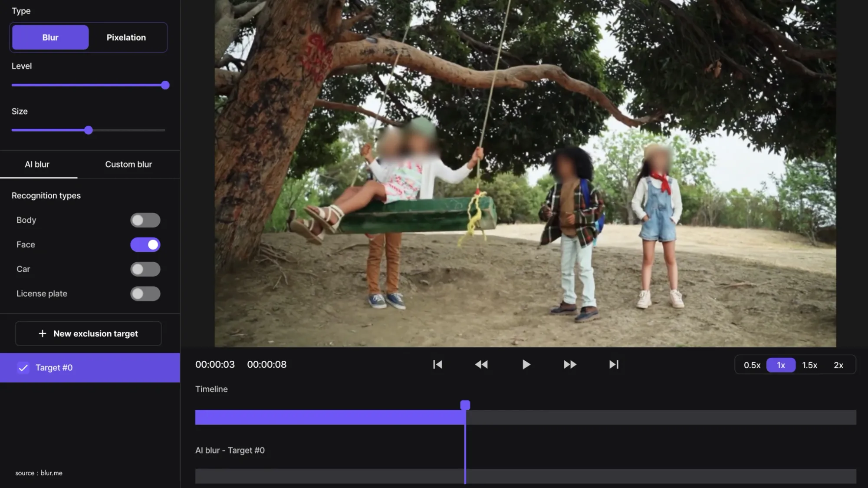Adjust the Size slider handle

click(89, 130)
